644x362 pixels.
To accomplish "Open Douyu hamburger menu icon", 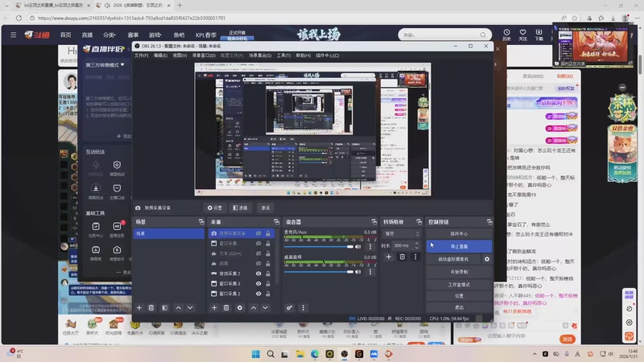I will 13,35.
